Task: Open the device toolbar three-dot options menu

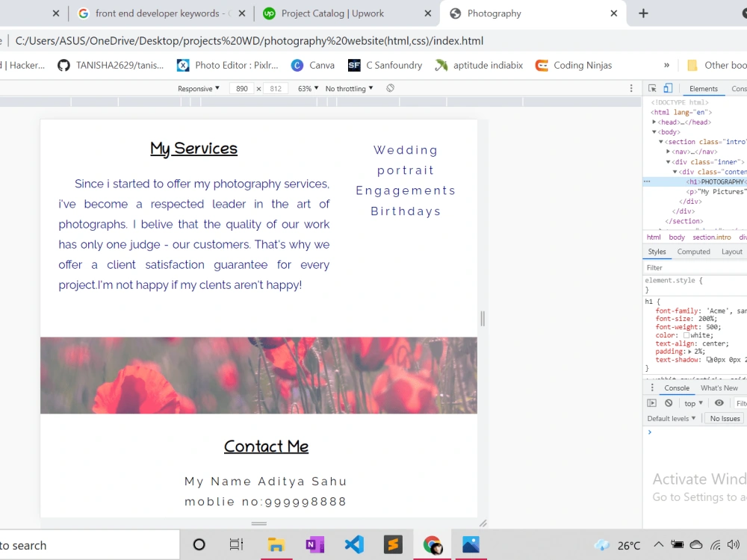Action: tap(631, 88)
